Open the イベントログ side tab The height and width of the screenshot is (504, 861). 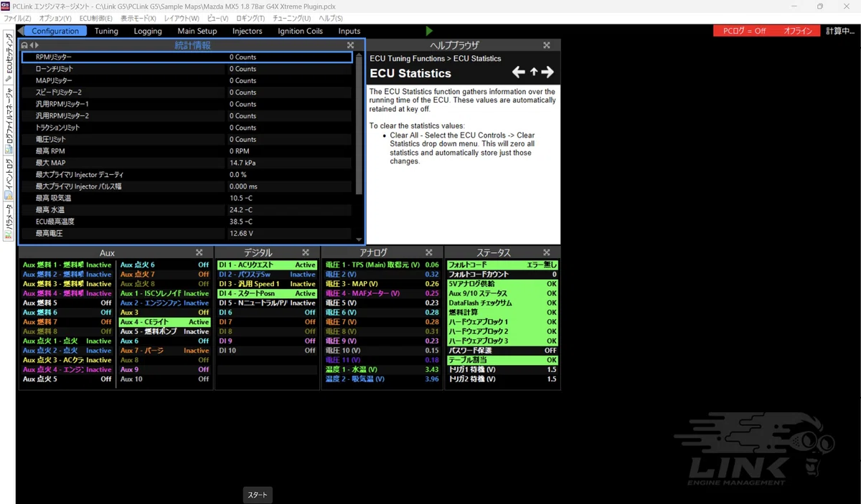[9, 179]
